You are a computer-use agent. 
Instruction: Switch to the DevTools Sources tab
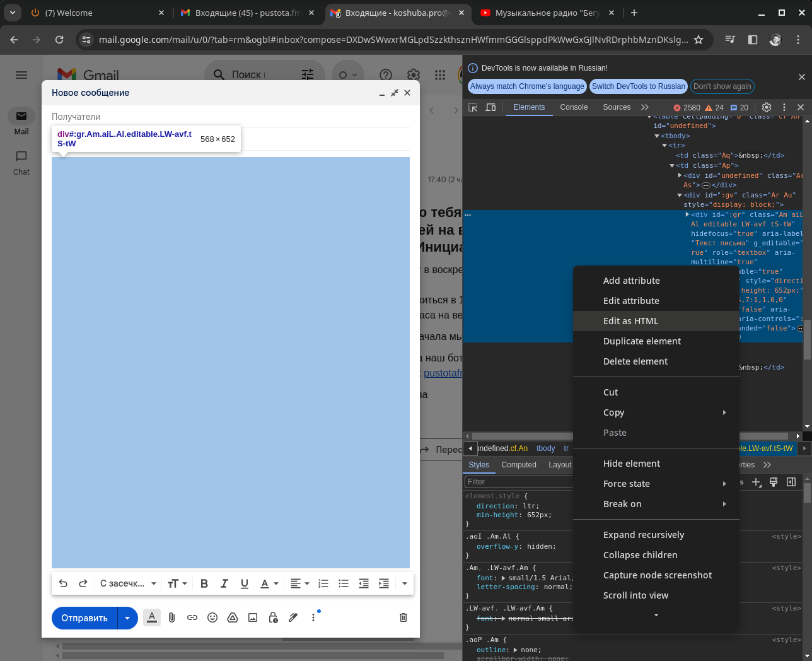point(617,107)
